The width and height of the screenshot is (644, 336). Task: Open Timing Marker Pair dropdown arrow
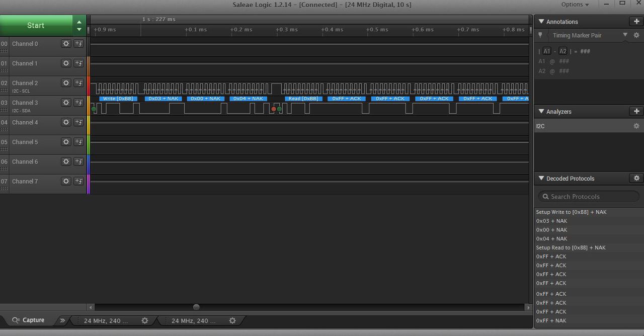(625, 35)
